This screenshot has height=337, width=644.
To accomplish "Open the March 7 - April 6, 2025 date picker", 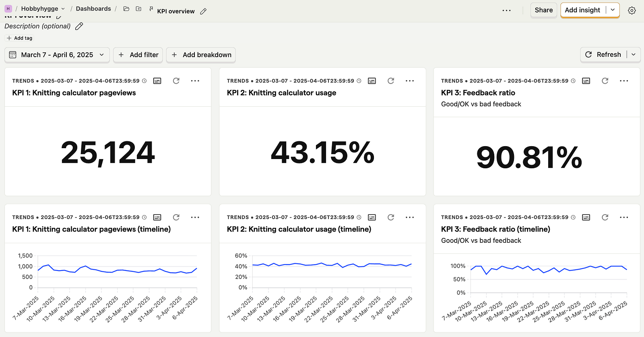I will tap(57, 55).
